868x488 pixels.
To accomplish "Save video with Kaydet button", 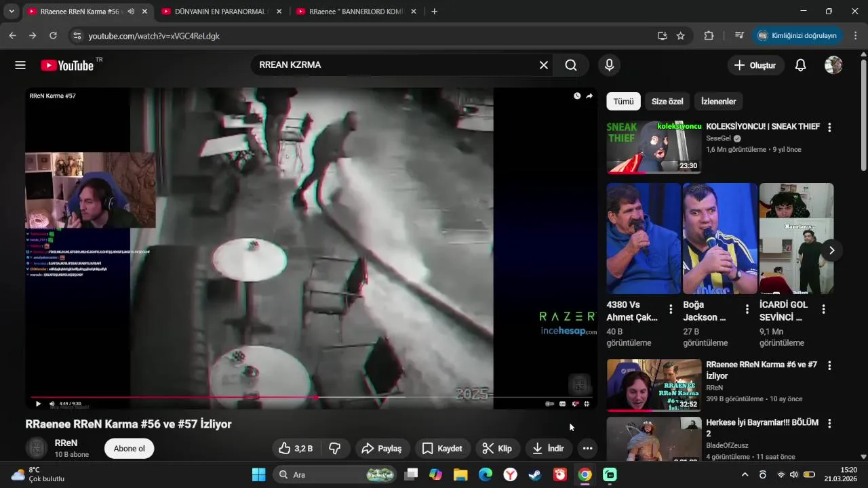I will coord(442,448).
